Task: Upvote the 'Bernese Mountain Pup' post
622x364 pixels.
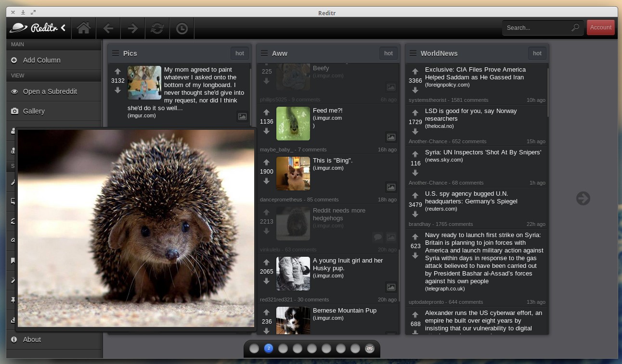Action: [x=266, y=313]
